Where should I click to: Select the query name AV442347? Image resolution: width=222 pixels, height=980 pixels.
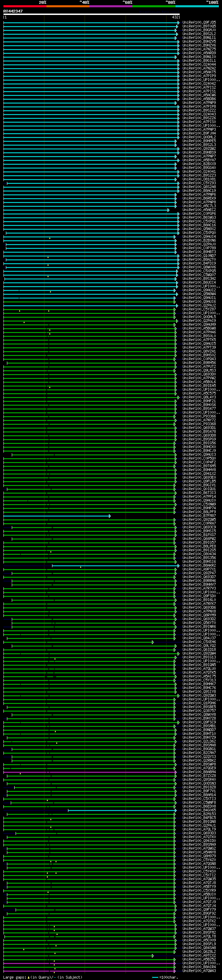(13, 11)
